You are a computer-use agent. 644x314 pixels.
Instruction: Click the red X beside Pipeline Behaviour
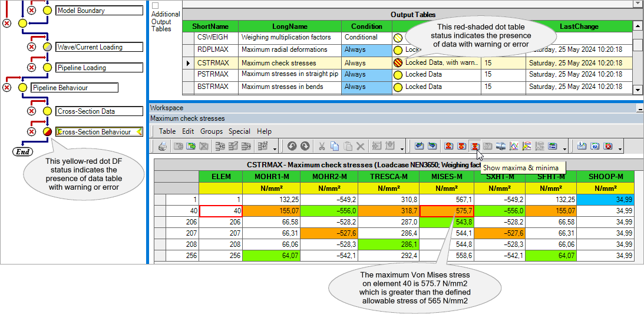point(6,87)
